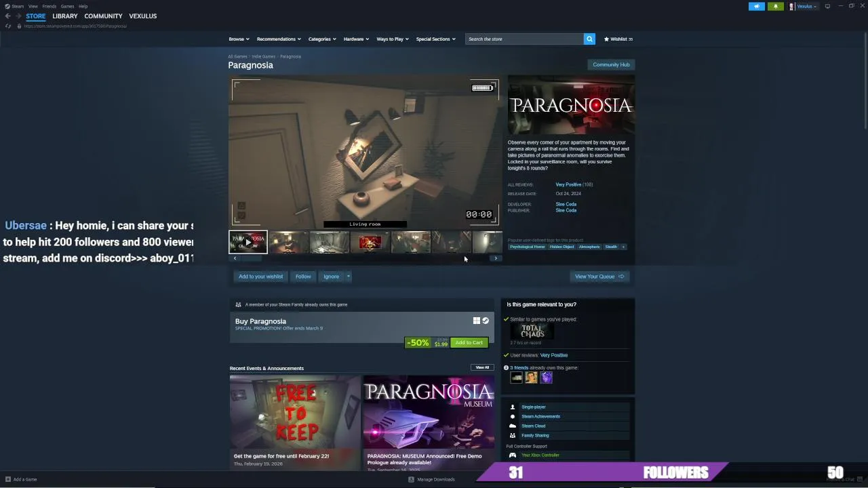Click the plus button to add tags
This screenshot has width=868, height=488.
coord(623,247)
